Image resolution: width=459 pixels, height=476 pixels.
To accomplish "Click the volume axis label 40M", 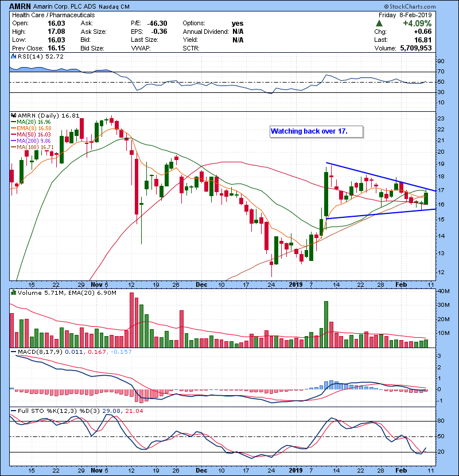I will pyautogui.click(x=444, y=291).
